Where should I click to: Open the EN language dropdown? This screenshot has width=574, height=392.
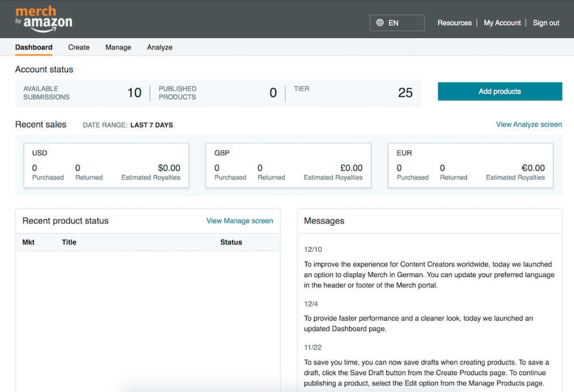[x=397, y=23]
